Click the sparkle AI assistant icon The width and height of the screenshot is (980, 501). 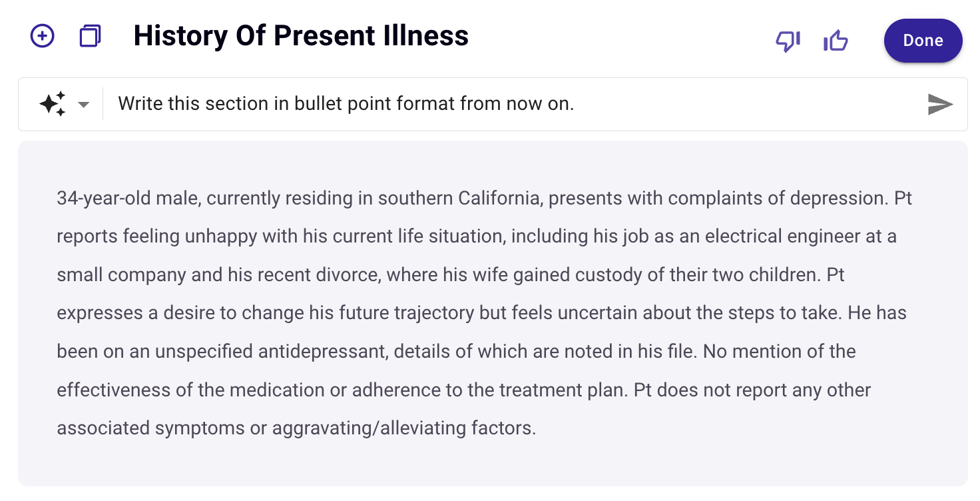click(53, 104)
